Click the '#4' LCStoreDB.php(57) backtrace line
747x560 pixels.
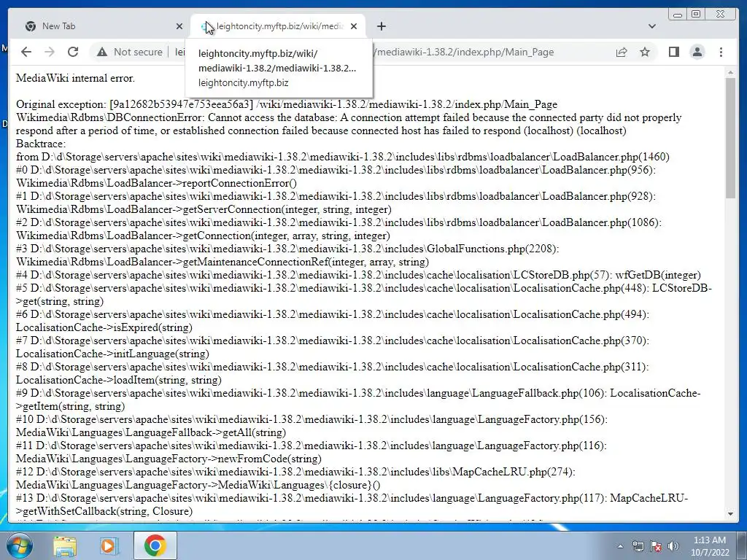(x=358, y=275)
